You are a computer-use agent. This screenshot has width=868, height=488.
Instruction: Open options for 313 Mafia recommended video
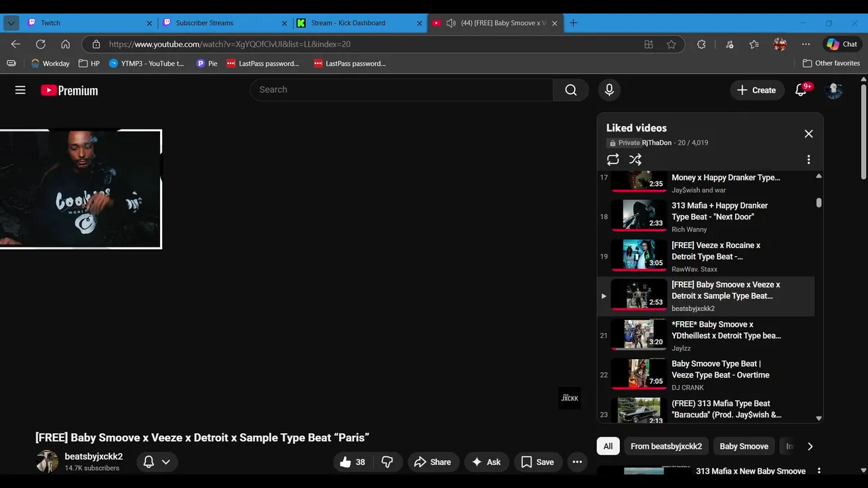click(x=818, y=471)
